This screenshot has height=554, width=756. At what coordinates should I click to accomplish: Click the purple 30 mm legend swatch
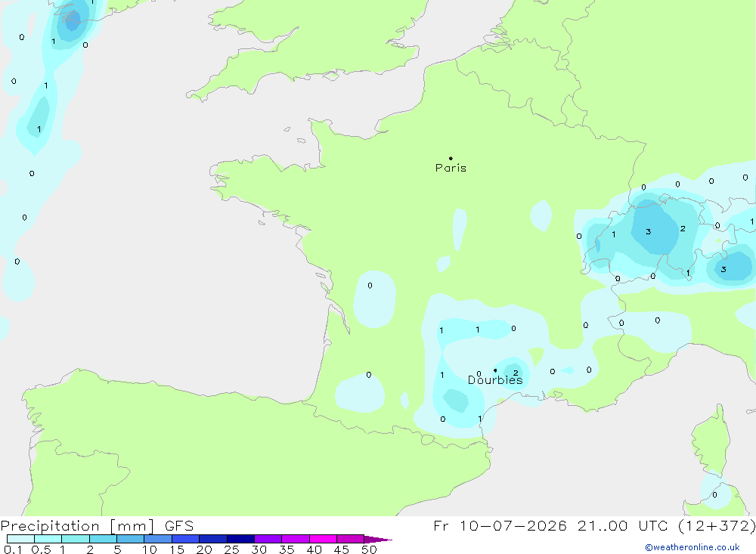click(268, 539)
